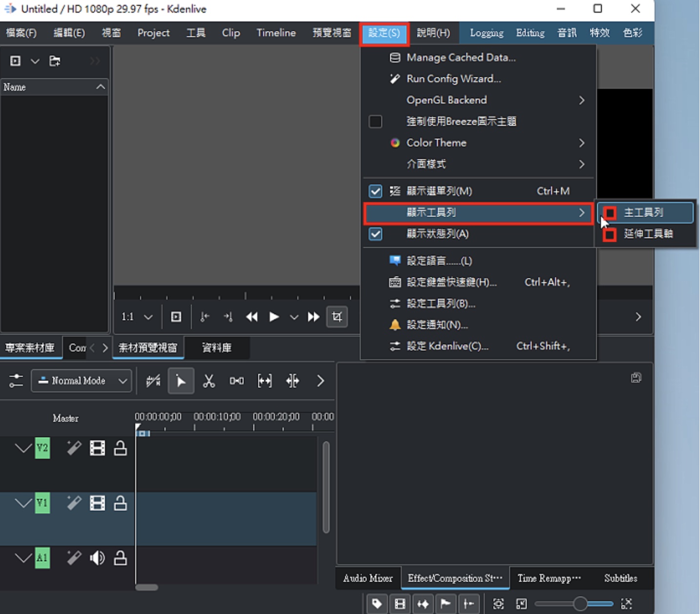Open 設定語言......(L)
This screenshot has height=614, width=700.
click(x=478, y=261)
